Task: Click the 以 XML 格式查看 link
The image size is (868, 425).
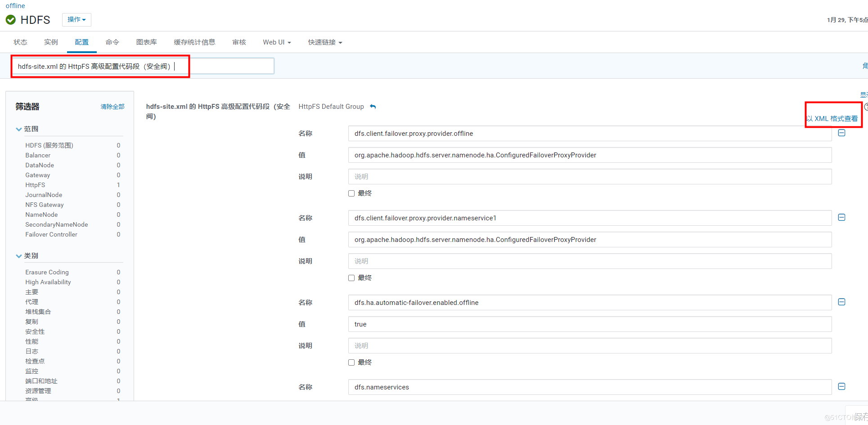Action: [832, 119]
